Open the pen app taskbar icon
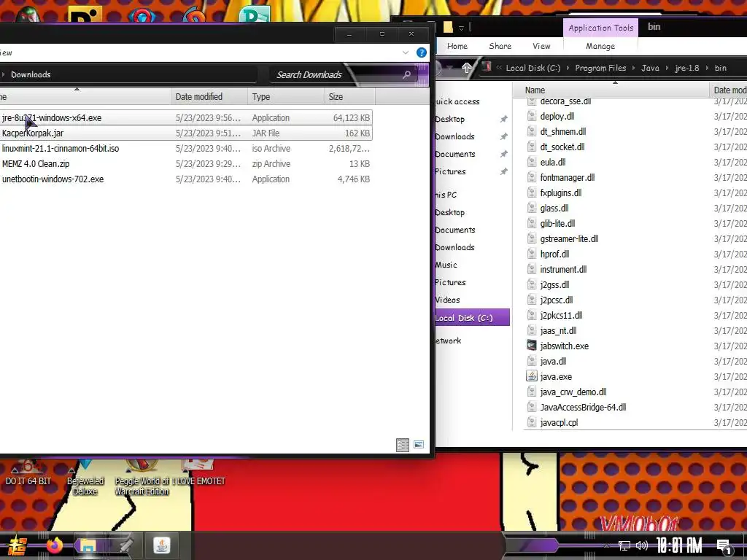 coord(125,545)
